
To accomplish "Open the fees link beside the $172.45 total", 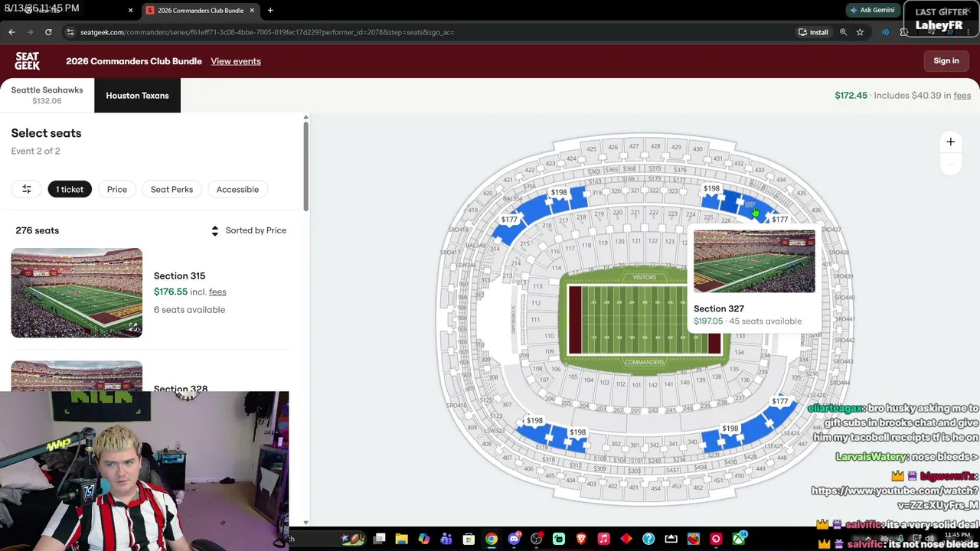I will pyautogui.click(x=962, y=96).
